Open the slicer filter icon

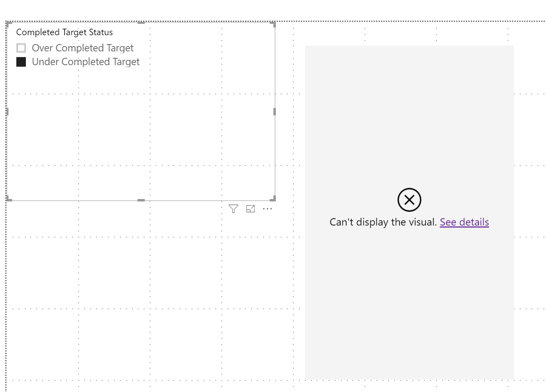[x=233, y=209]
